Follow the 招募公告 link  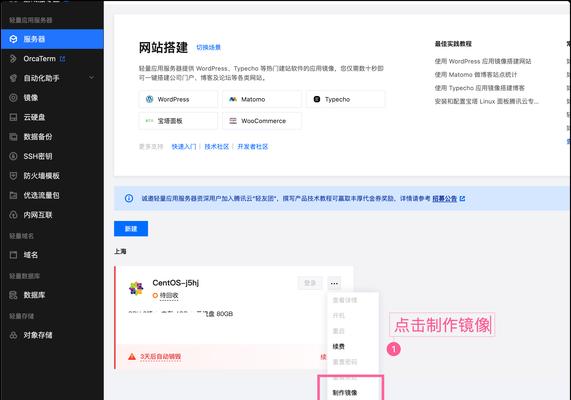coord(445,199)
